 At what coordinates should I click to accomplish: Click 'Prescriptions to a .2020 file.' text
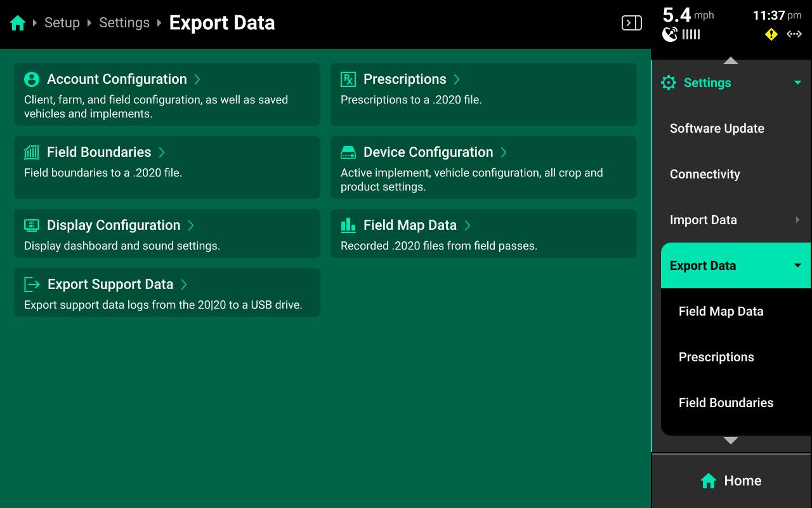click(411, 100)
